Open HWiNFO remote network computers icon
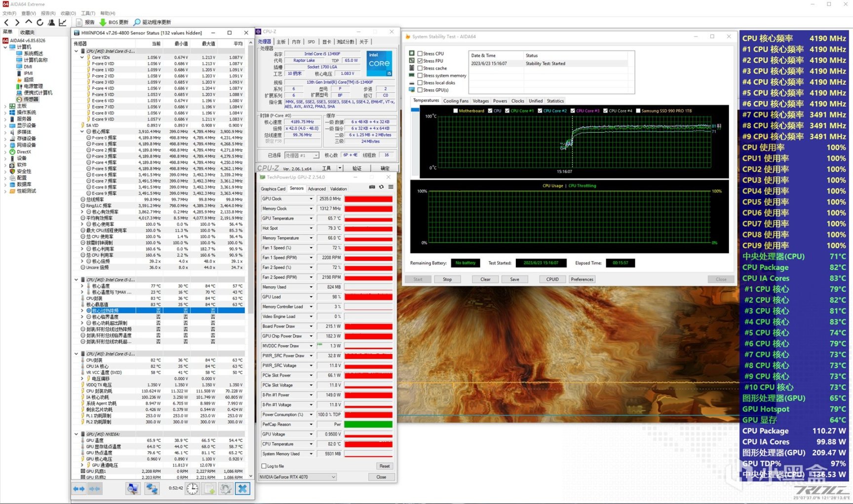The width and height of the screenshot is (853, 504). click(x=152, y=489)
